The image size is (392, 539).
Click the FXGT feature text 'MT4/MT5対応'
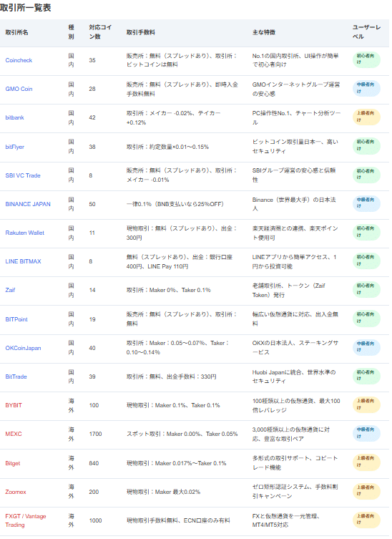pyautogui.click(x=270, y=525)
